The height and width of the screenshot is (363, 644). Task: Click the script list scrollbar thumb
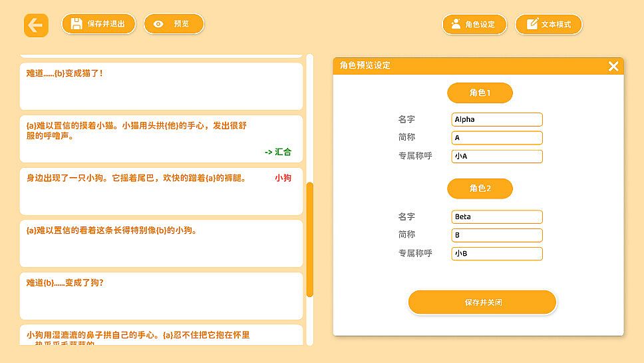(x=309, y=239)
